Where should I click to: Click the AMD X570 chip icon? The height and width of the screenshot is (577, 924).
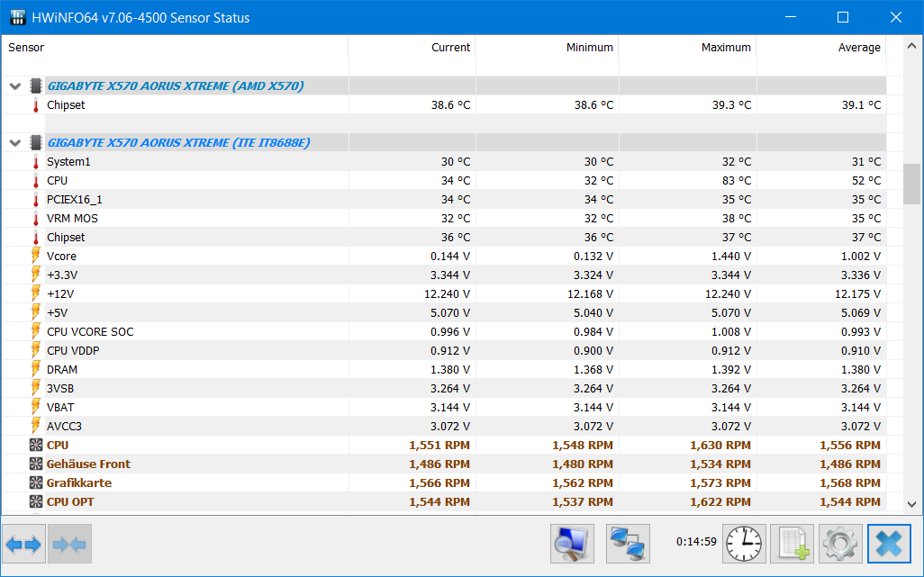(x=36, y=86)
